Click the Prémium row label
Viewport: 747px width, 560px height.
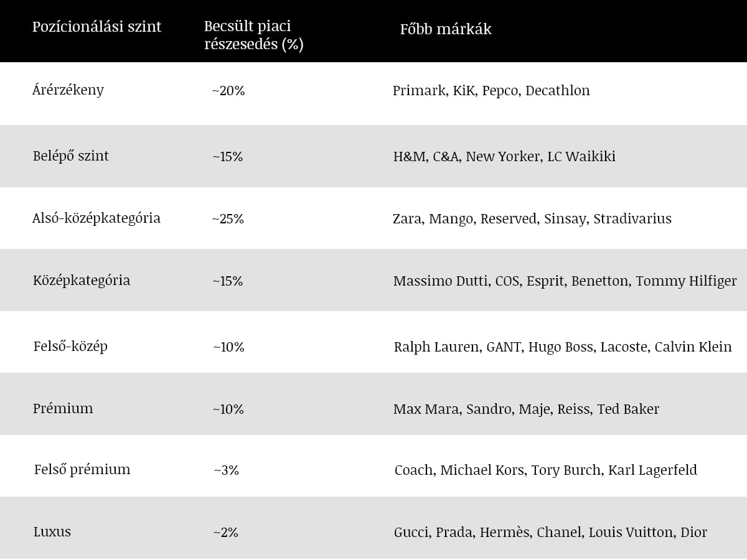point(63,408)
